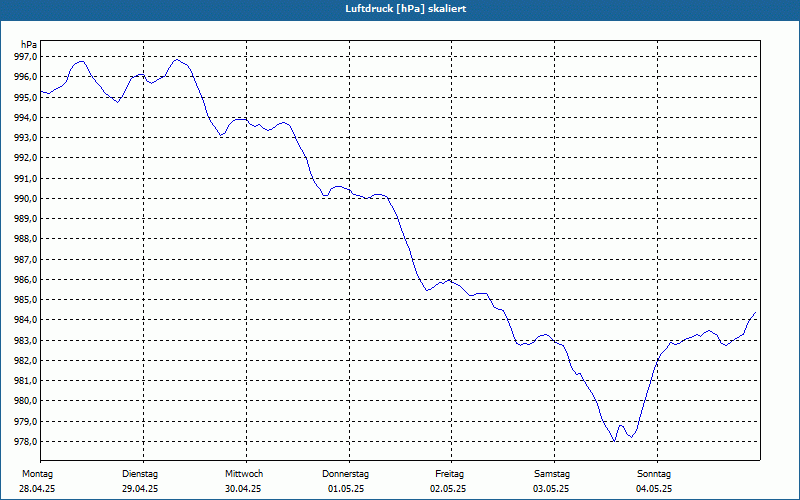
Task: Click the date 04.05.25
Action: pyautogui.click(x=654, y=489)
